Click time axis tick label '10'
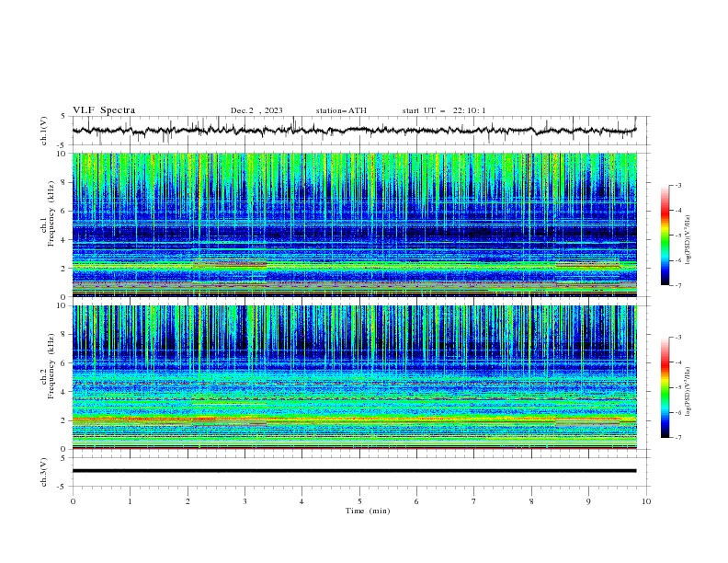 [x=646, y=501]
